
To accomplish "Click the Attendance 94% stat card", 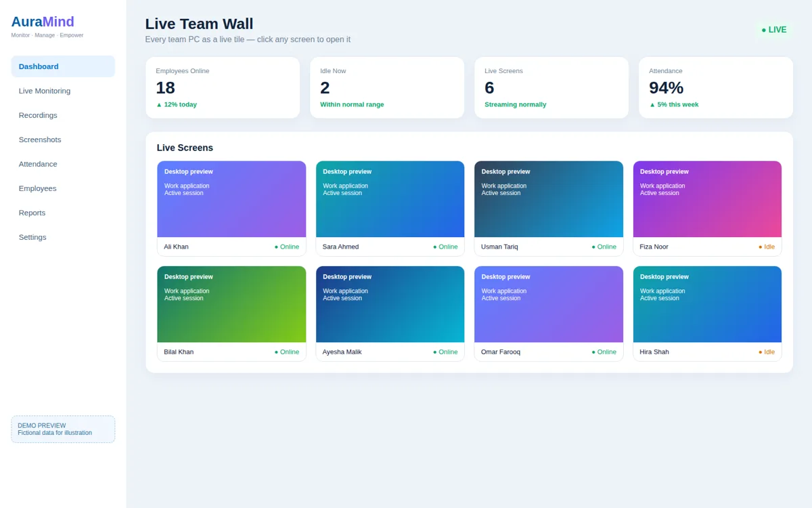I will coord(716,87).
